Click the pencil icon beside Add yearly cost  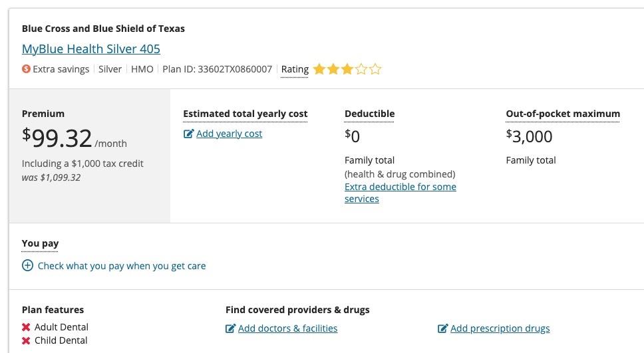pyautogui.click(x=188, y=134)
